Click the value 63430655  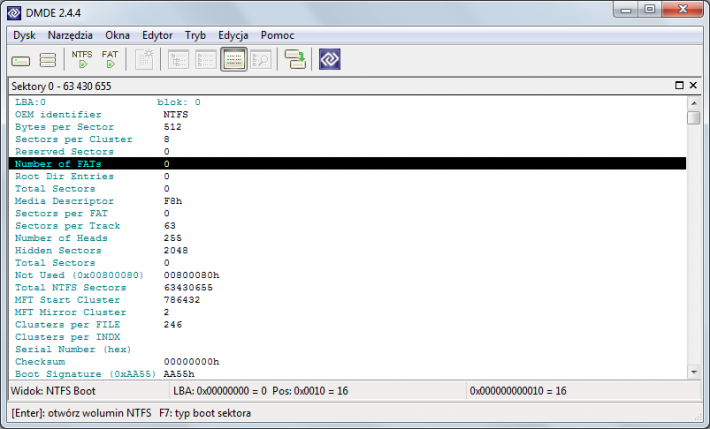pos(188,287)
